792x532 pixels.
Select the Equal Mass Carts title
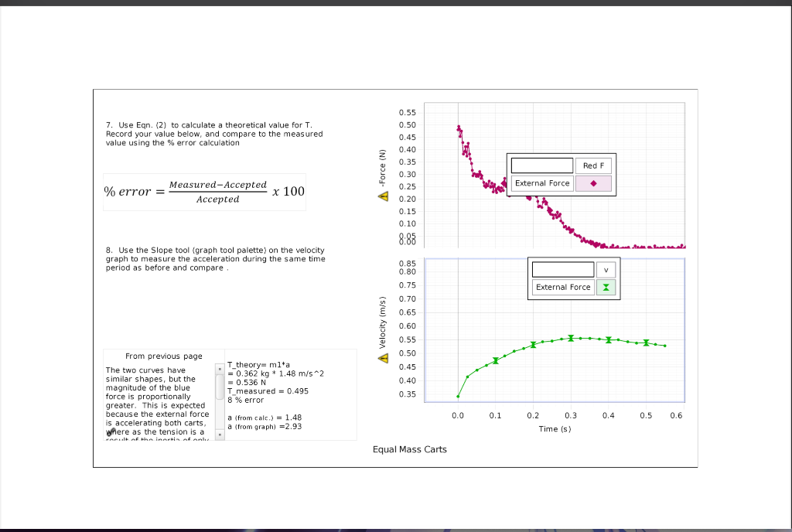[x=410, y=449]
